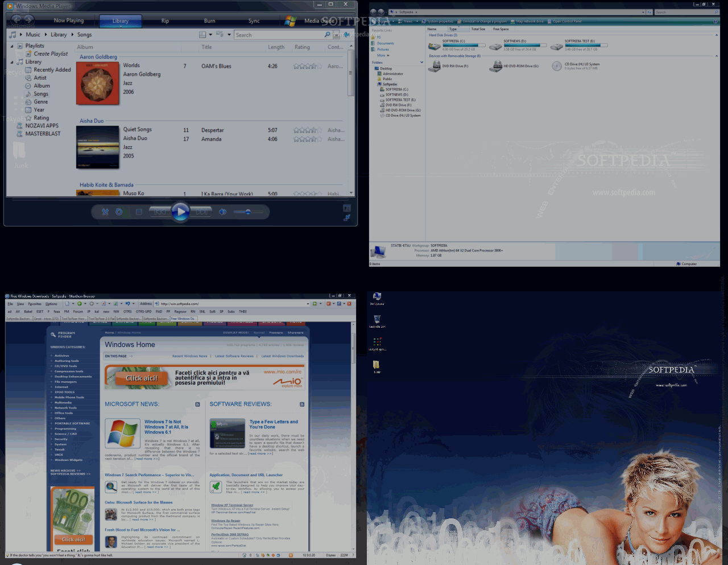This screenshot has height=565, width=728.
Task: Go forward in Windows Media Player
Action: click(29, 20)
